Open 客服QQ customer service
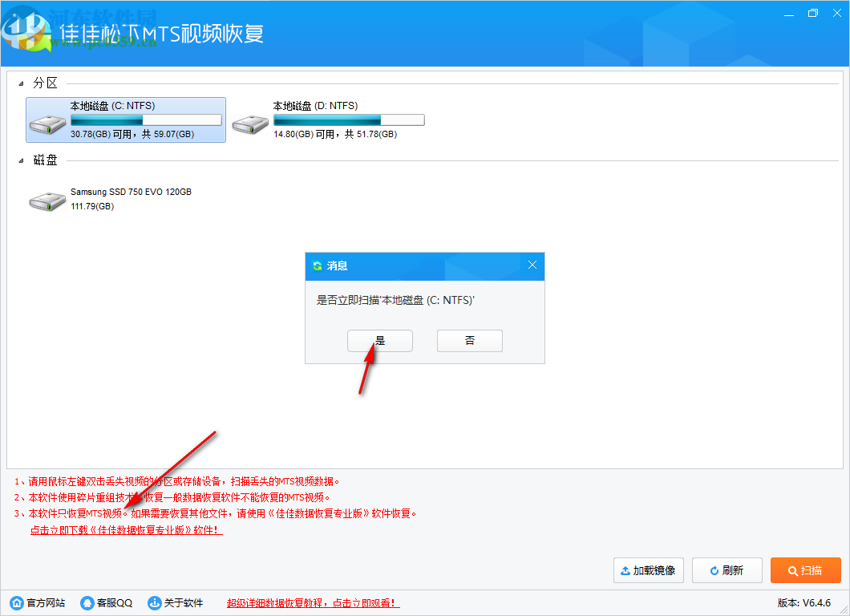 click(104, 602)
